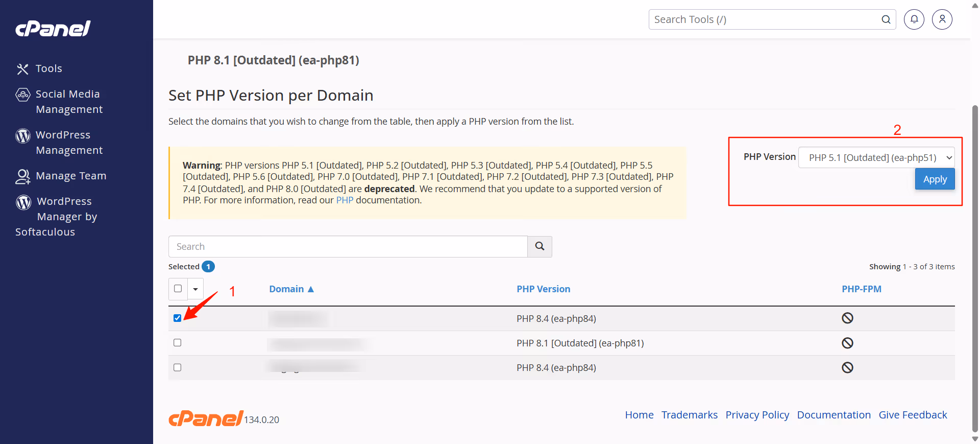Click PHP-FPM disabled icon in first row
The image size is (980, 444).
click(x=847, y=318)
